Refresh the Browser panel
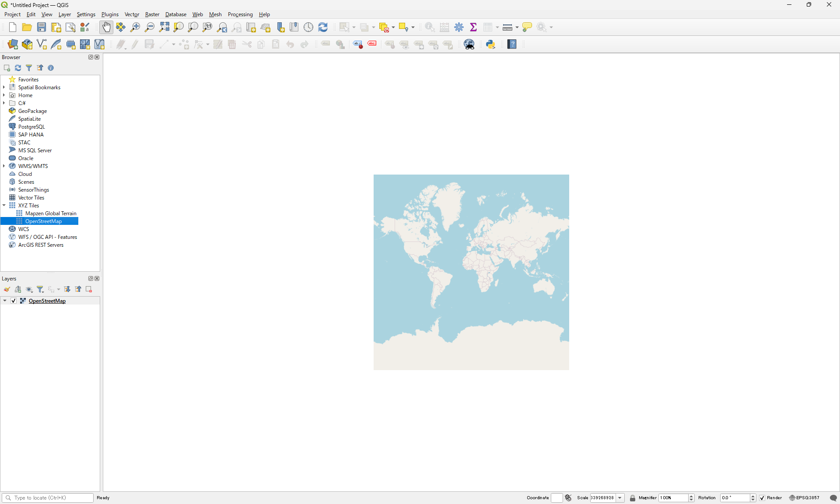The image size is (840, 504). tap(18, 68)
